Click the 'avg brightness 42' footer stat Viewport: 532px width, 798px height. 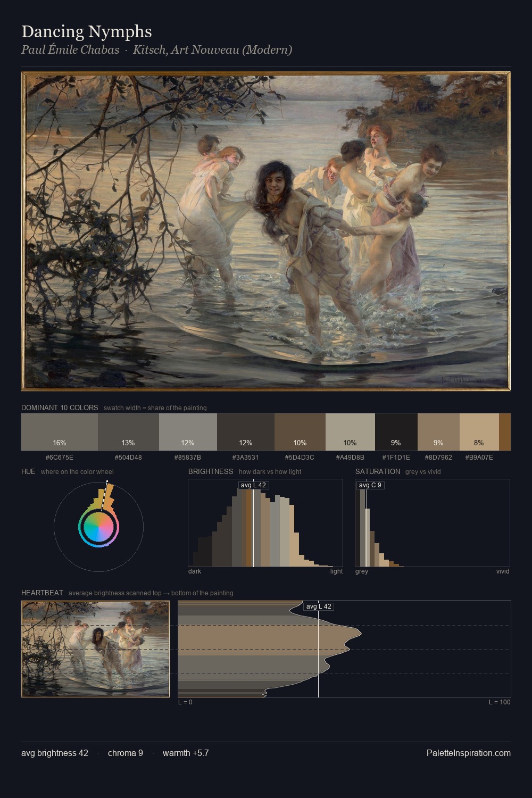click(x=55, y=753)
